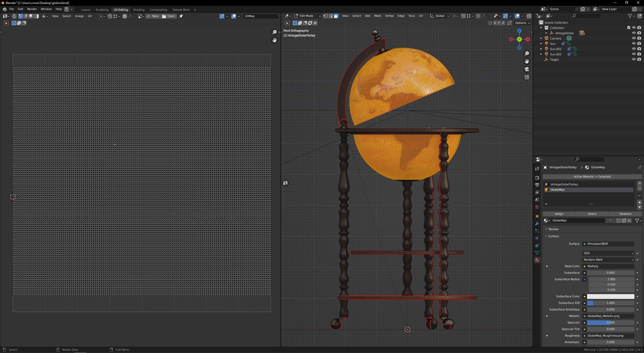Image resolution: width=644 pixels, height=353 pixels.
Task: Enable edge select mode in 3D viewport
Action: tap(331, 16)
